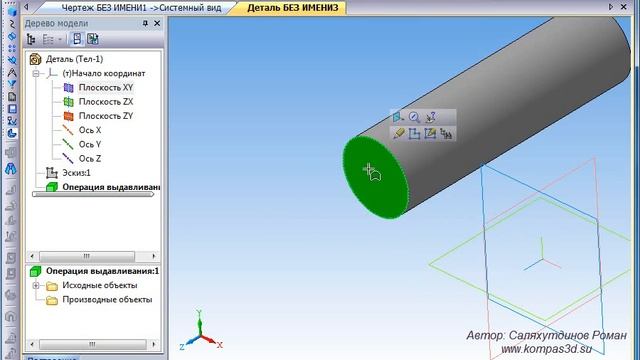640x360 pixels.
Task: Click the create sketch icon in floating toolbar
Action: click(414, 133)
